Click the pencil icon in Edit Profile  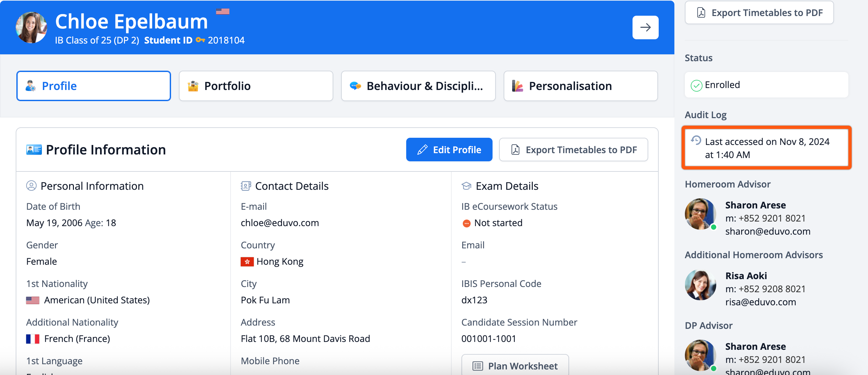tap(422, 150)
